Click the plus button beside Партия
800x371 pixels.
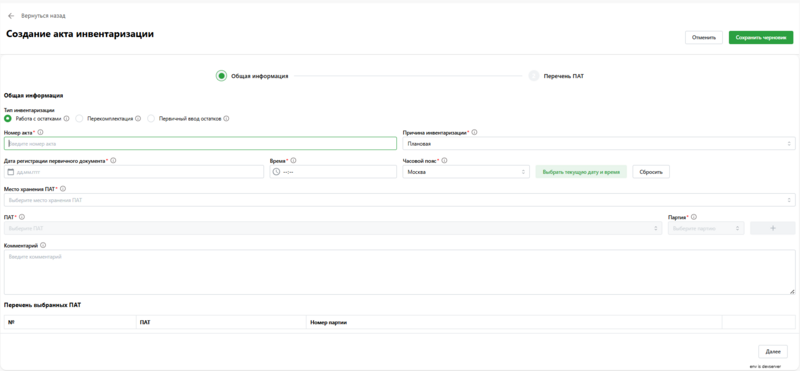[x=772, y=228]
